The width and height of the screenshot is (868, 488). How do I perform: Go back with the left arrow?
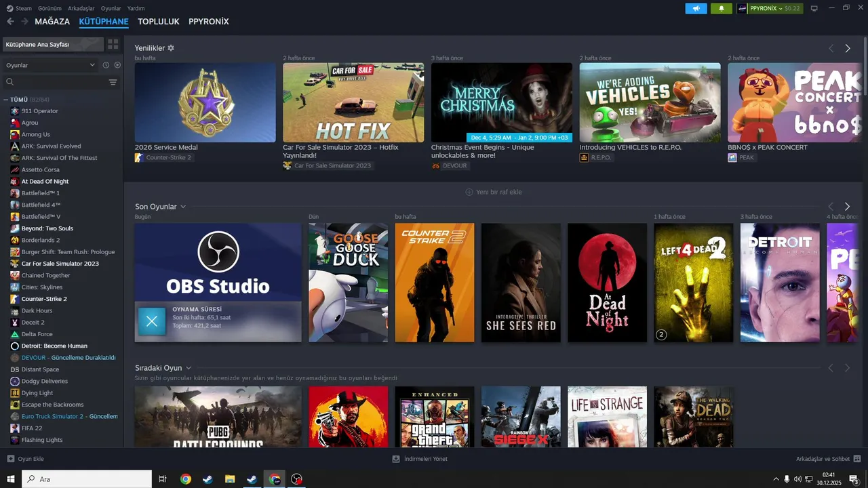click(10, 22)
